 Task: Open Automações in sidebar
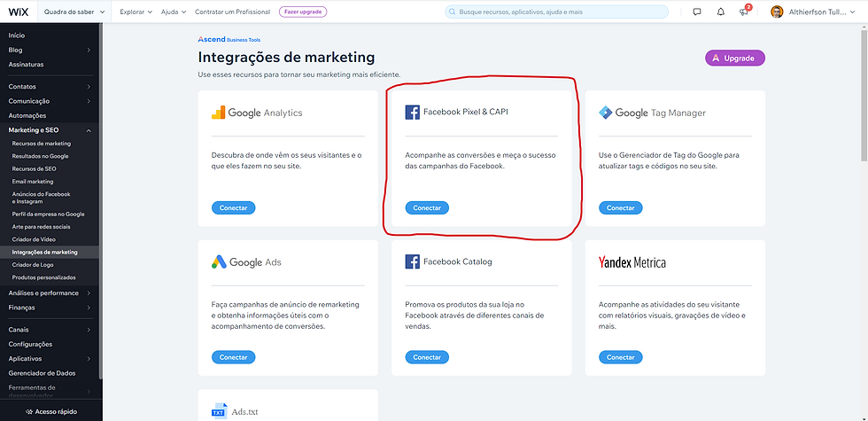tap(27, 115)
